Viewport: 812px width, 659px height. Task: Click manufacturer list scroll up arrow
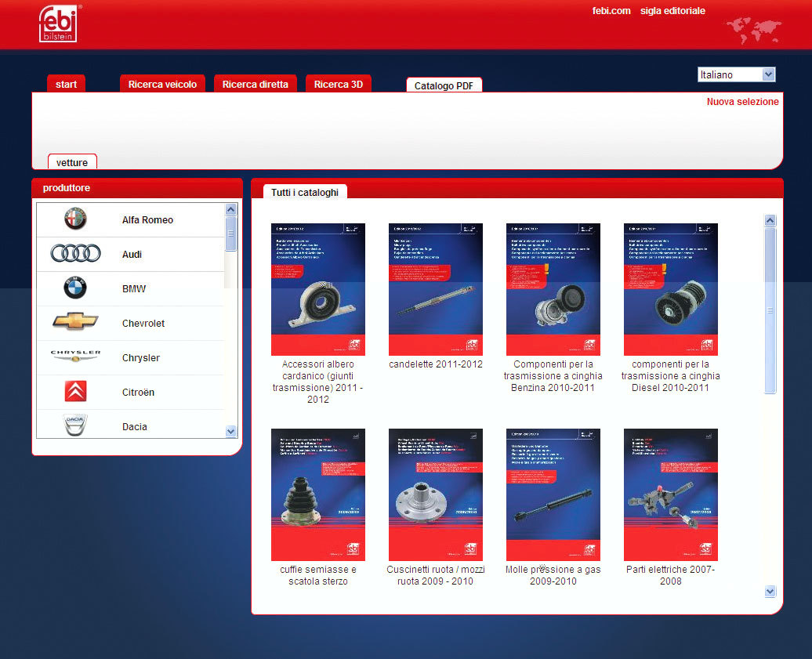(231, 209)
